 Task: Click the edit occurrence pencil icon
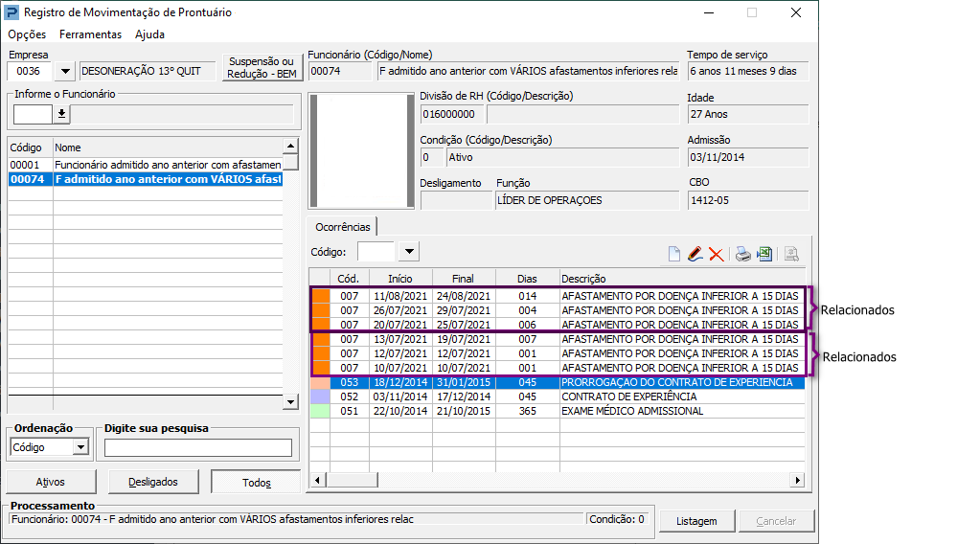[x=695, y=254]
